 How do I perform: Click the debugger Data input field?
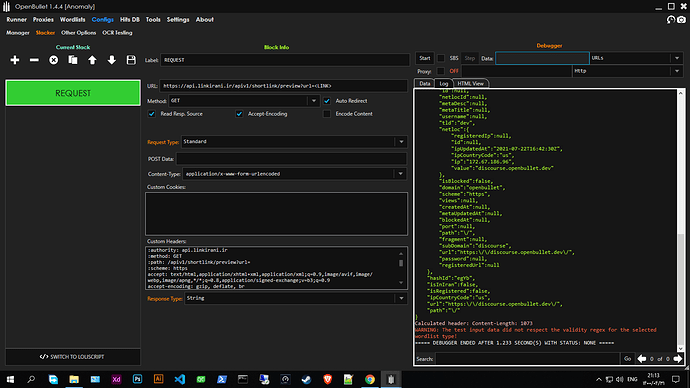[542, 58]
